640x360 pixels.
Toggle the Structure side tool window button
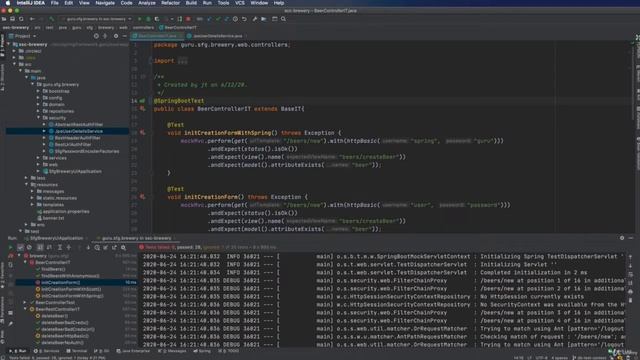click(x=2, y=78)
